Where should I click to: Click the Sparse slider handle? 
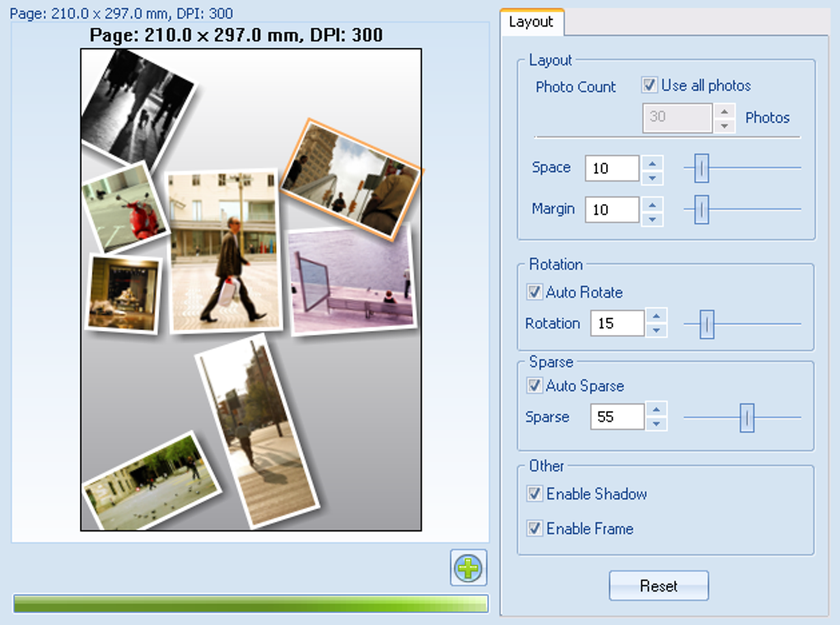point(746,418)
